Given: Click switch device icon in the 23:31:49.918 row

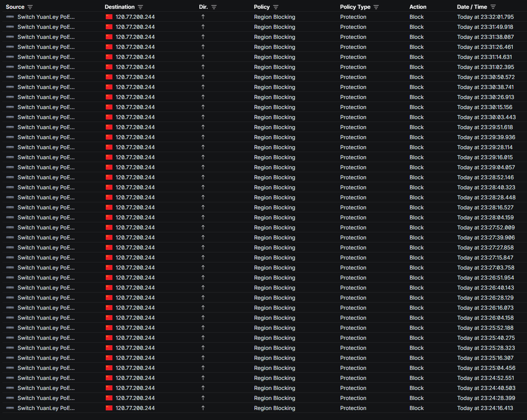Looking at the screenshot, I should (x=10, y=27).
